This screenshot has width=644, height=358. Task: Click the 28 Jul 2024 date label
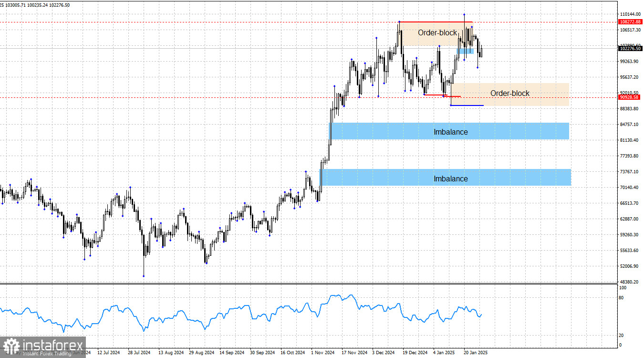(x=139, y=353)
